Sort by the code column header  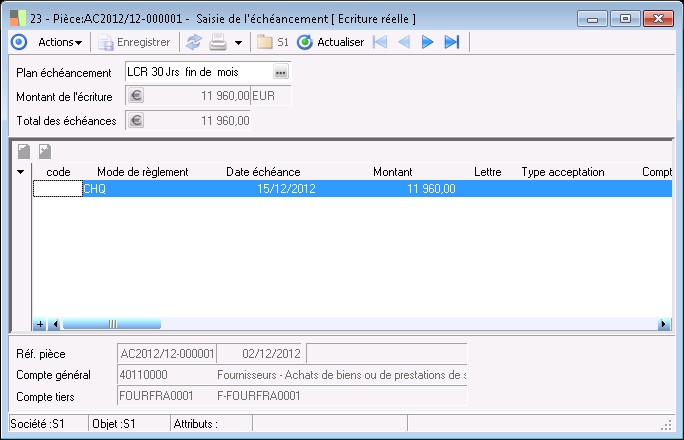click(x=58, y=172)
